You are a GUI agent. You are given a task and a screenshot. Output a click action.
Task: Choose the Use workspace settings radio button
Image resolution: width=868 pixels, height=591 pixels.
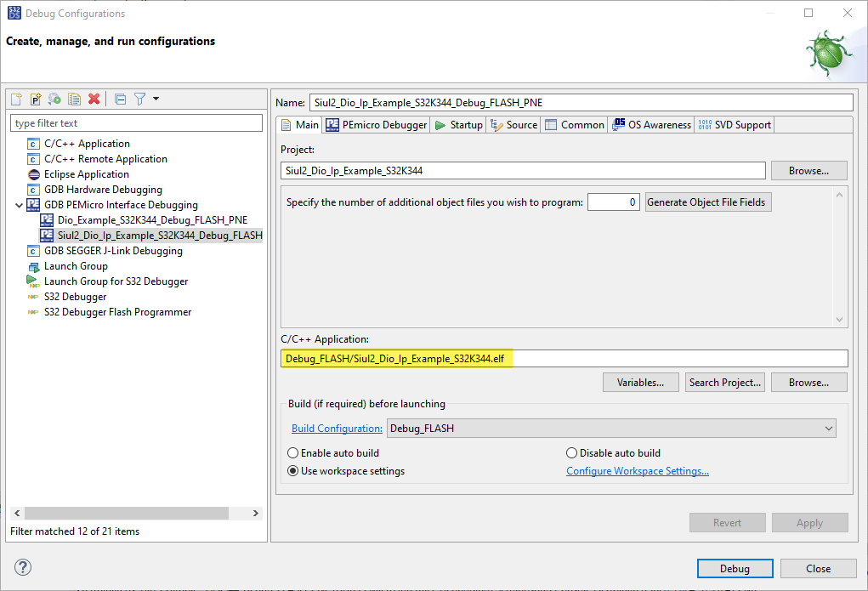[x=293, y=471]
